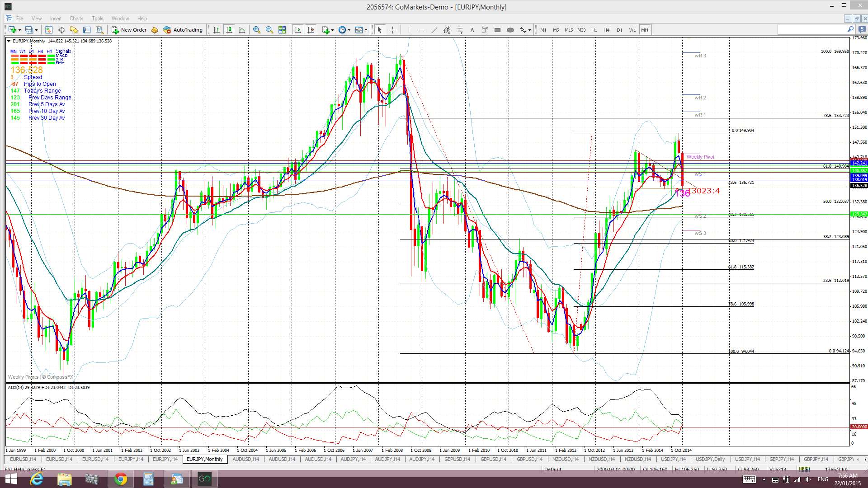
Task: Select the Crosshair cursor tool
Action: click(392, 30)
